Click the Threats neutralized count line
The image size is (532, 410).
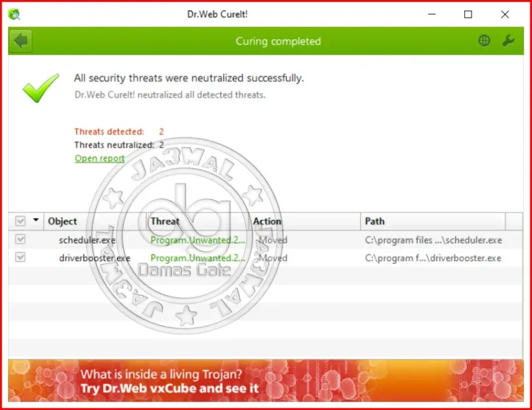click(x=119, y=145)
